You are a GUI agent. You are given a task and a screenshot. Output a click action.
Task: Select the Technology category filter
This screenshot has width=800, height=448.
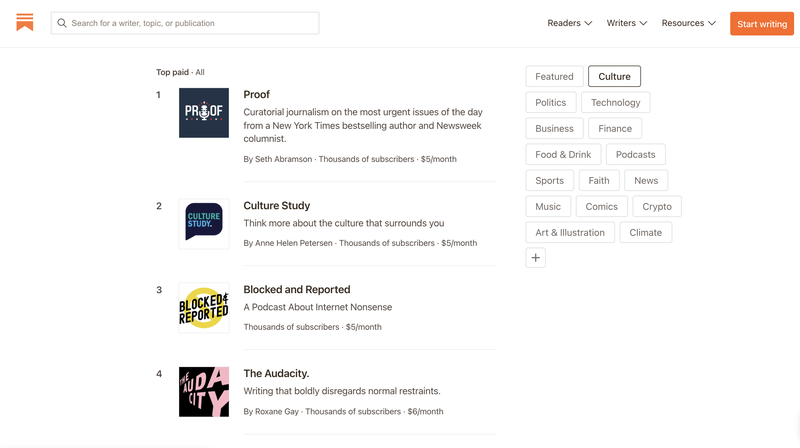(615, 103)
